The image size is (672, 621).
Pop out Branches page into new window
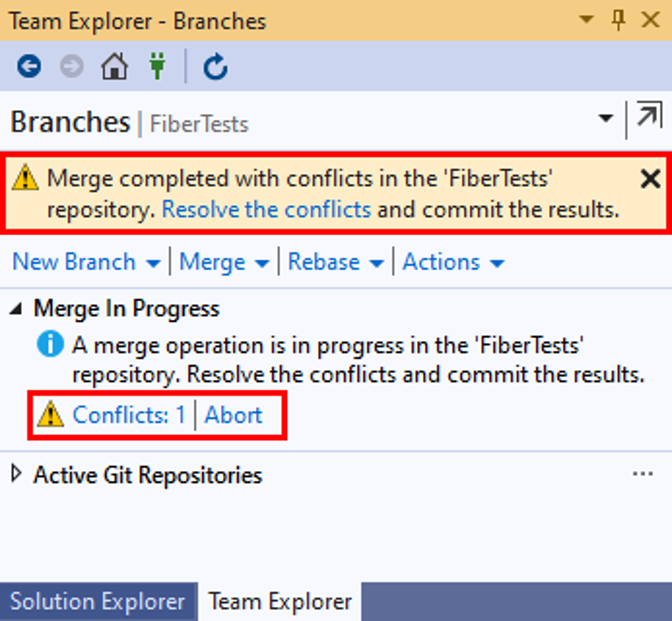click(x=648, y=119)
